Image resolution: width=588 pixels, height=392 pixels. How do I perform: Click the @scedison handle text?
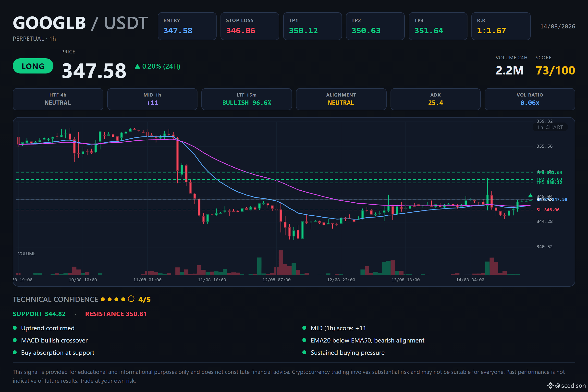click(570, 385)
